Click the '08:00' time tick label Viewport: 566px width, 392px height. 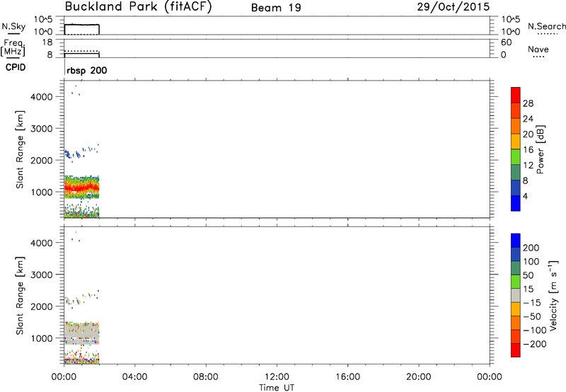pos(206,377)
